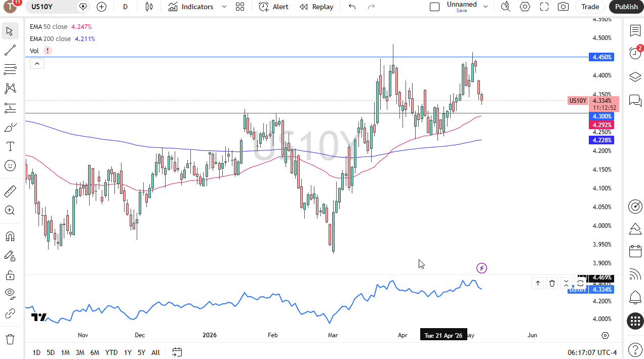Collapse the lower pane chevron icon
Viewport: 644px width, 359px height.
[566, 284]
